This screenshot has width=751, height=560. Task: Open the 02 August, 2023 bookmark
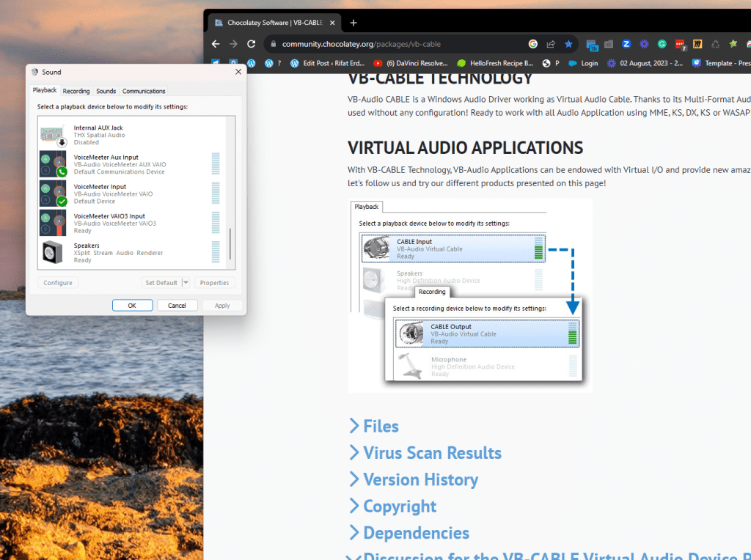[x=645, y=63]
